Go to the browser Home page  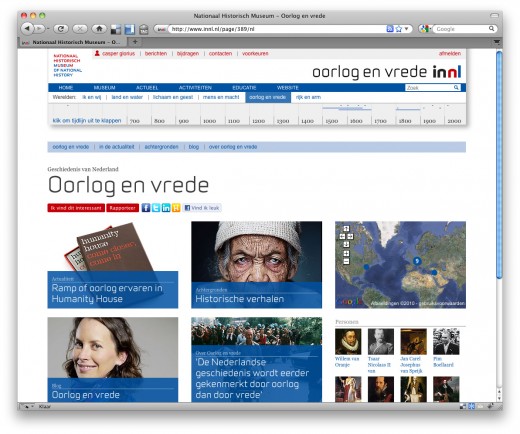99,29
